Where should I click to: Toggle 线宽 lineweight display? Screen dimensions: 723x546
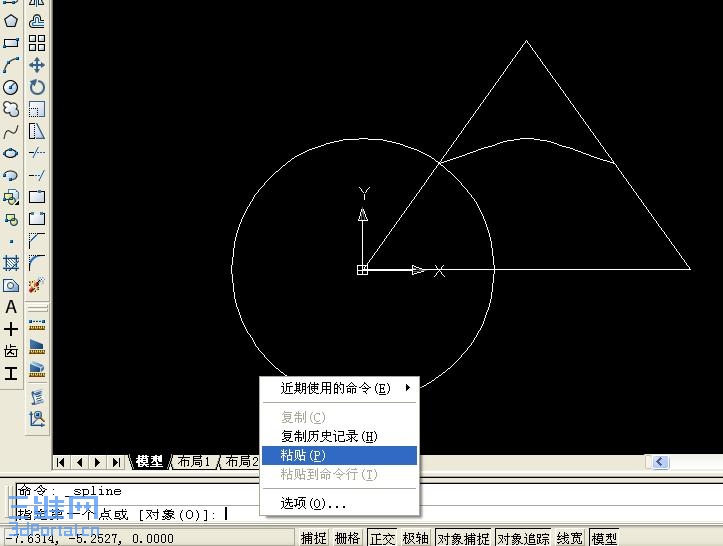click(x=570, y=538)
